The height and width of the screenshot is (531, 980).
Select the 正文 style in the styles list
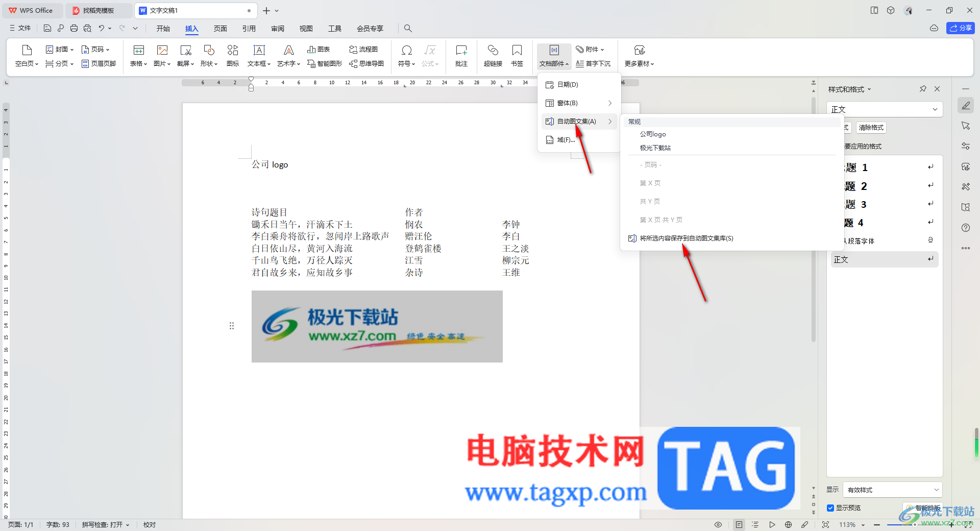point(884,259)
